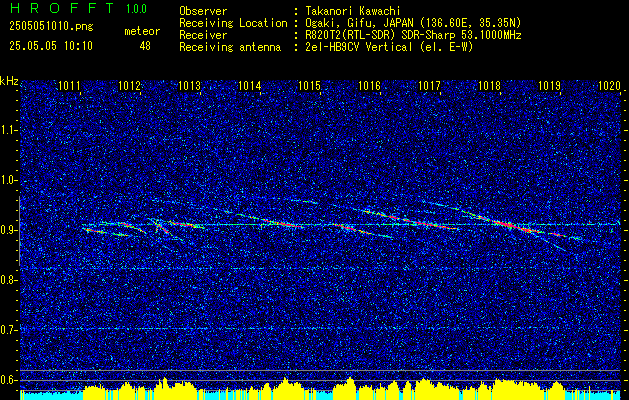Click time marker 1018
This screenshot has width=629, height=400.
pos(489,86)
